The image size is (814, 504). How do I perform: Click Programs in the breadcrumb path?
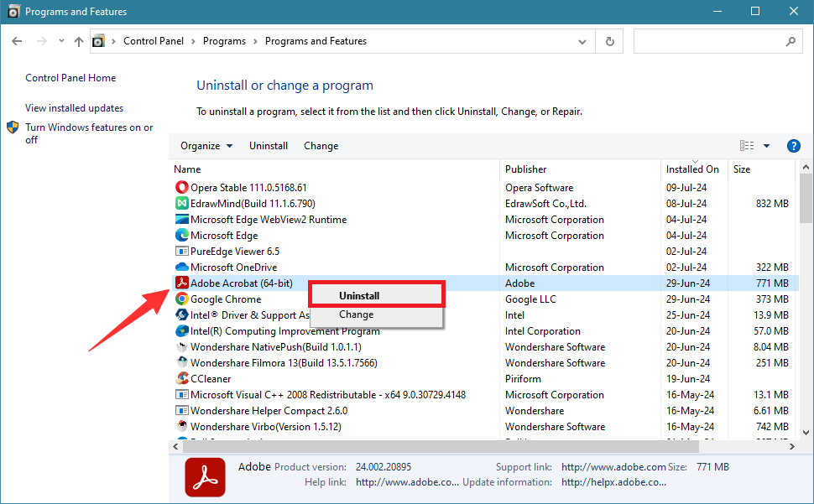tap(225, 40)
